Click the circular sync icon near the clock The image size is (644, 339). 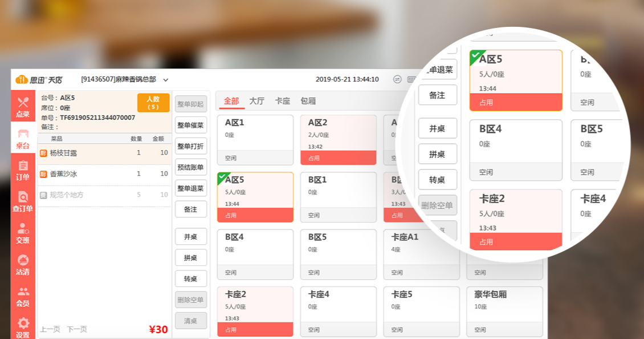pos(397,79)
